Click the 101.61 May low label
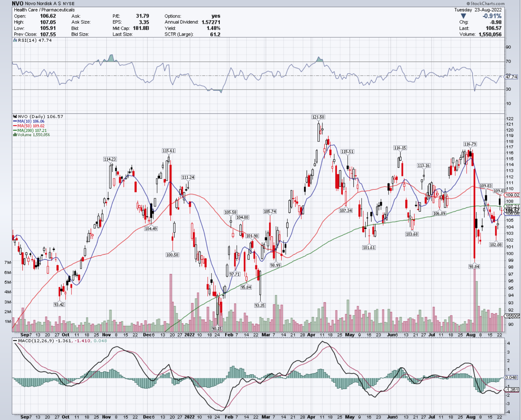Screen dimensions: 521x420 click(x=369, y=248)
